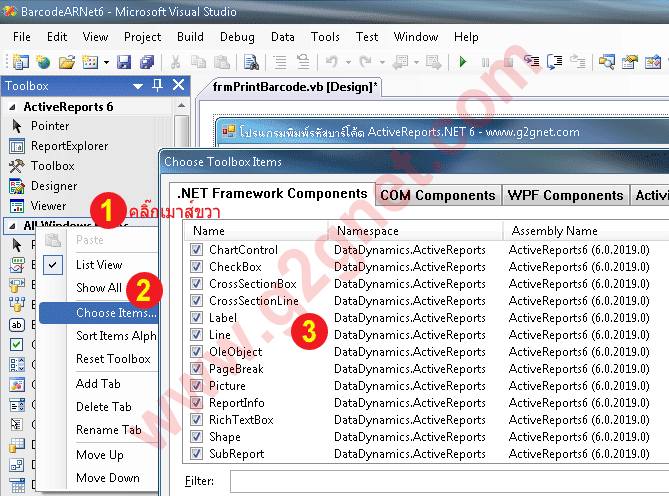Open the Add New Item dropdown arrow
Screen dimensions: 669x496
point(106,63)
